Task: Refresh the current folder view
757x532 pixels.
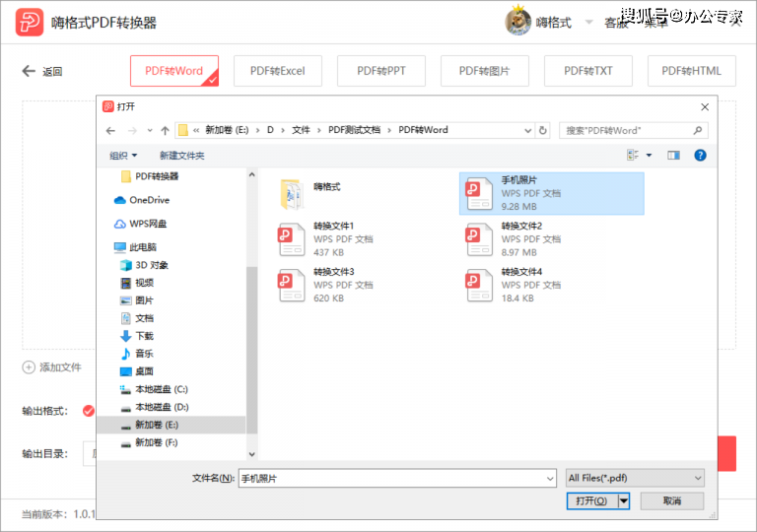Action: coord(543,130)
